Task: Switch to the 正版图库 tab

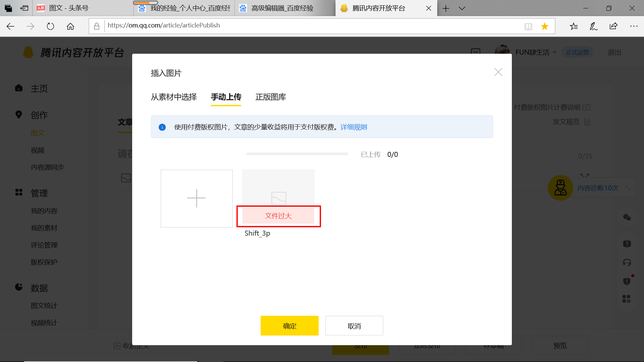Action: pos(270,97)
